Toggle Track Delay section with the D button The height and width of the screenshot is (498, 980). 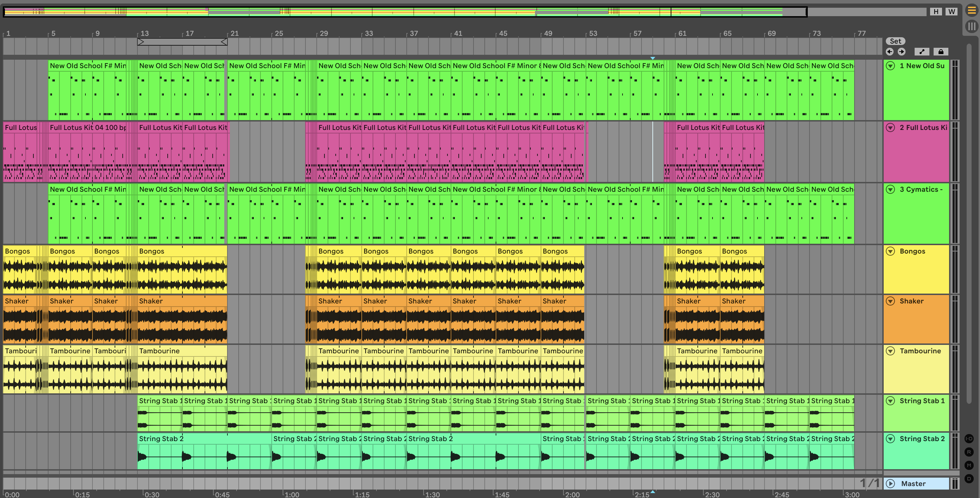pyautogui.click(x=969, y=479)
